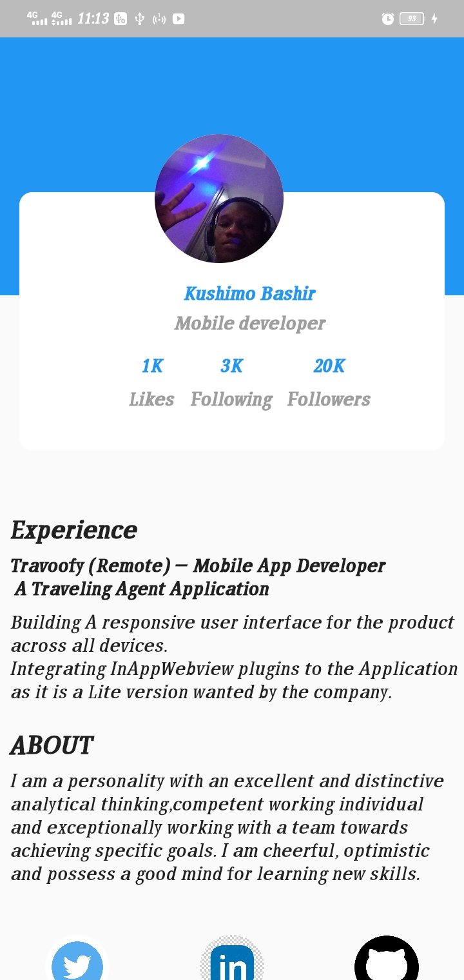Image resolution: width=464 pixels, height=980 pixels.
Task: Open the GitHub icon at screen bottom
Action: click(386, 962)
